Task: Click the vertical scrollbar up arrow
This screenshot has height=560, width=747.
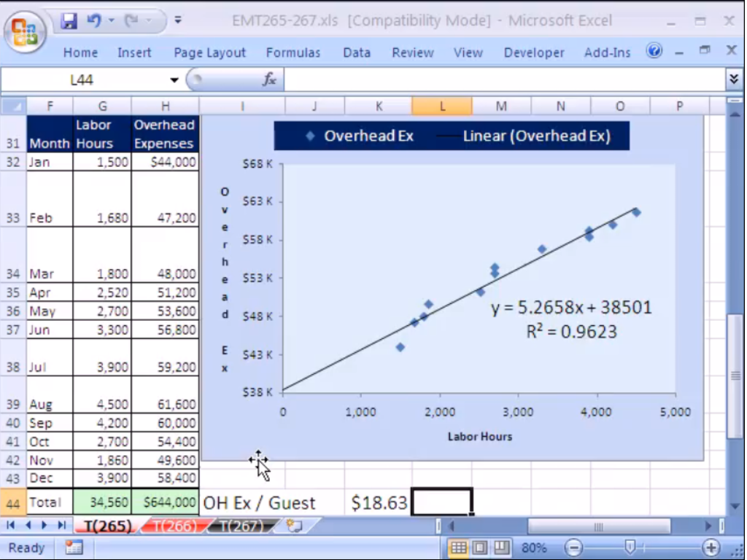Action: tap(734, 115)
